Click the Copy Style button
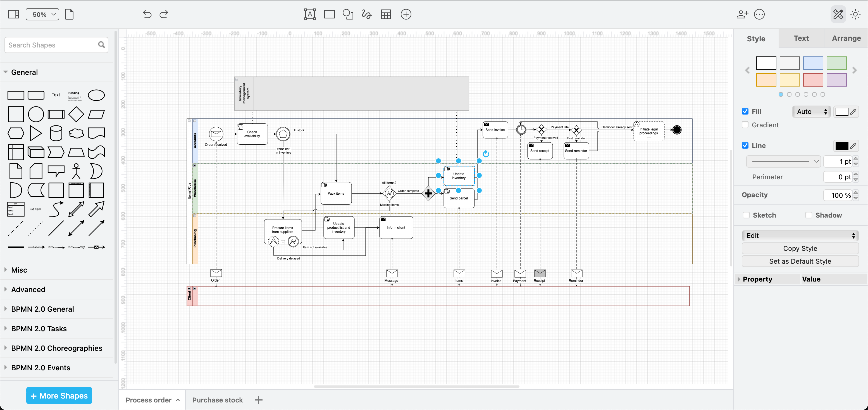This screenshot has width=868, height=410. coord(800,248)
